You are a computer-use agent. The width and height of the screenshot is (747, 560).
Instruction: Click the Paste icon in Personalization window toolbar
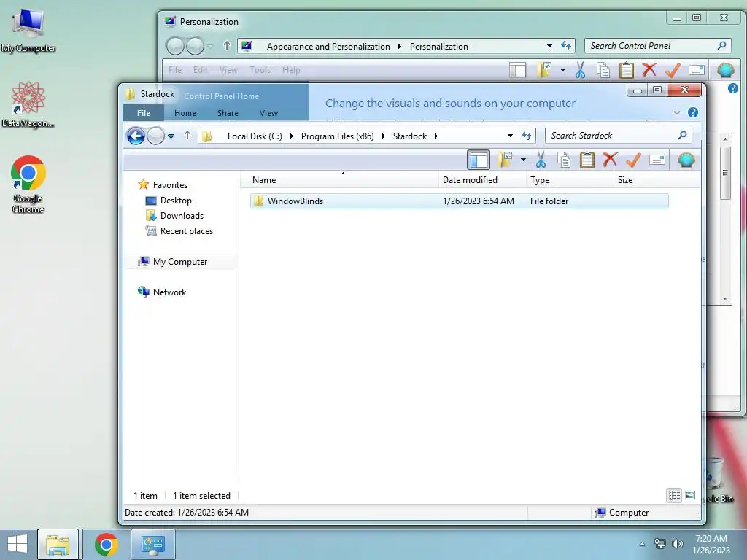point(627,71)
